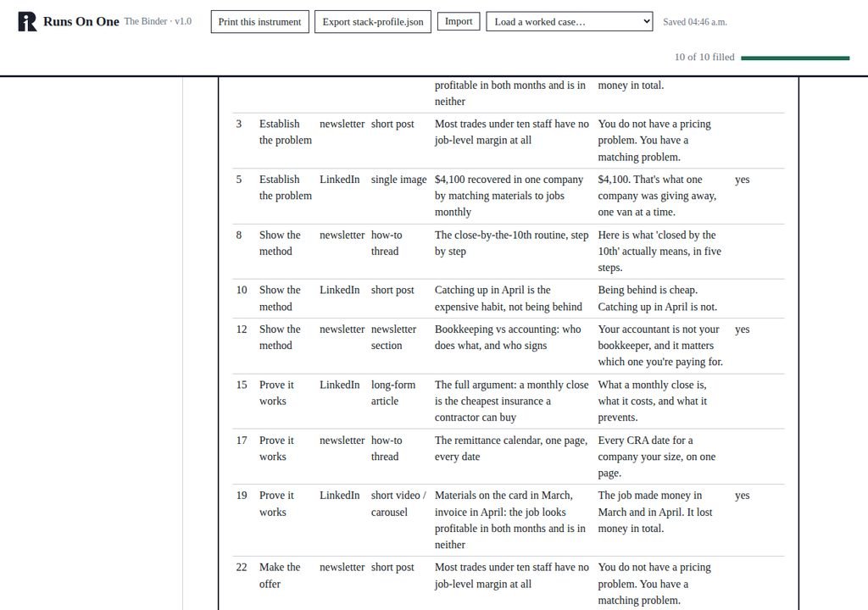This screenshot has width=868, height=610.
Task: Click 'short video / carousel' format in row 19
Action: 398,504
